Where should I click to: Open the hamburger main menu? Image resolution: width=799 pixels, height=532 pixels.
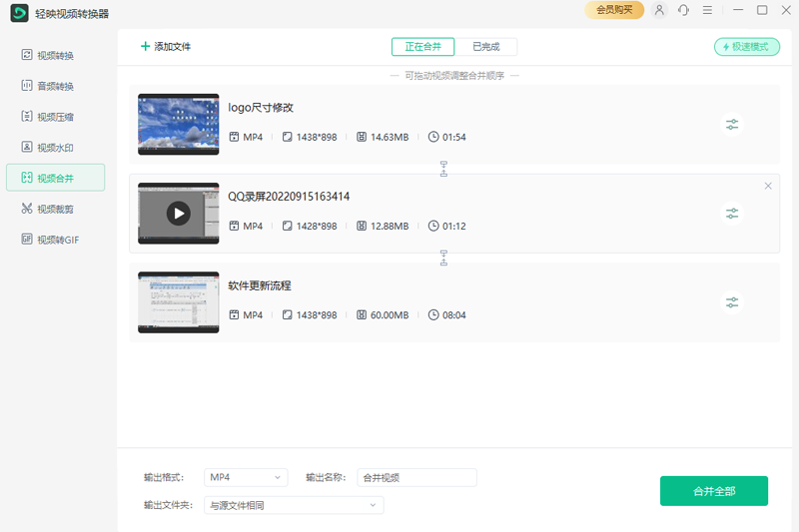(x=707, y=10)
